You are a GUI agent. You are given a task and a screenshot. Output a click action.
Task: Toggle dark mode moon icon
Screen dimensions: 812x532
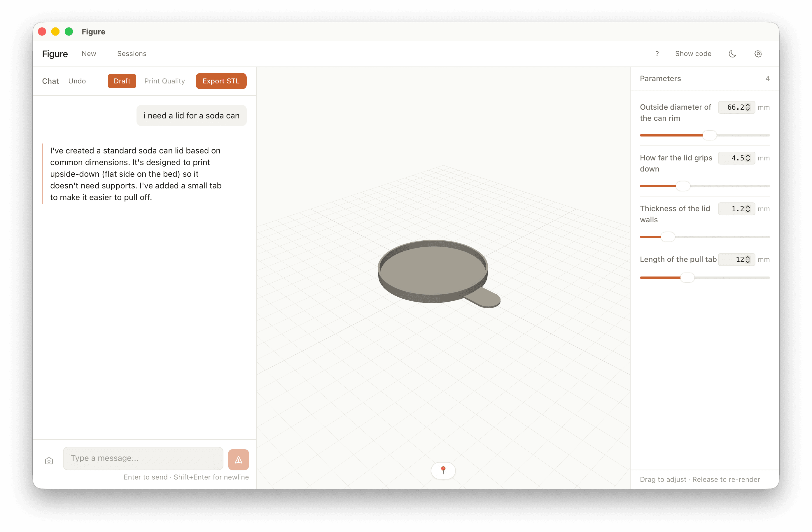point(732,54)
